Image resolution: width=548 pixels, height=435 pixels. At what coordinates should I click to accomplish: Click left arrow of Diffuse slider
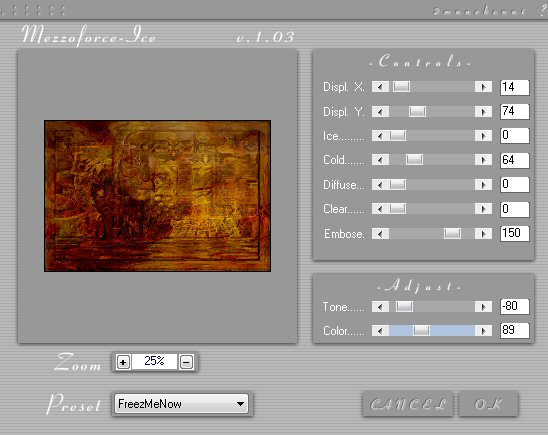(x=380, y=184)
